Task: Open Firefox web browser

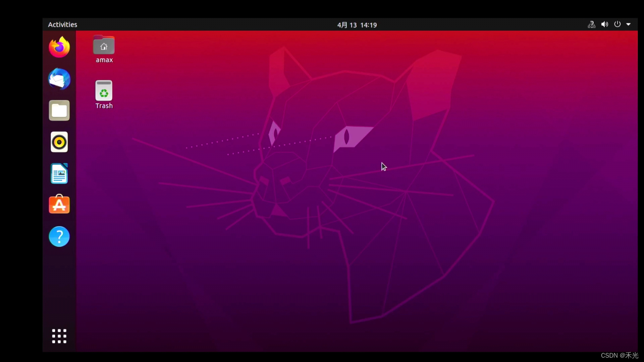Action: pyautogui.click(x=59, y=47)
